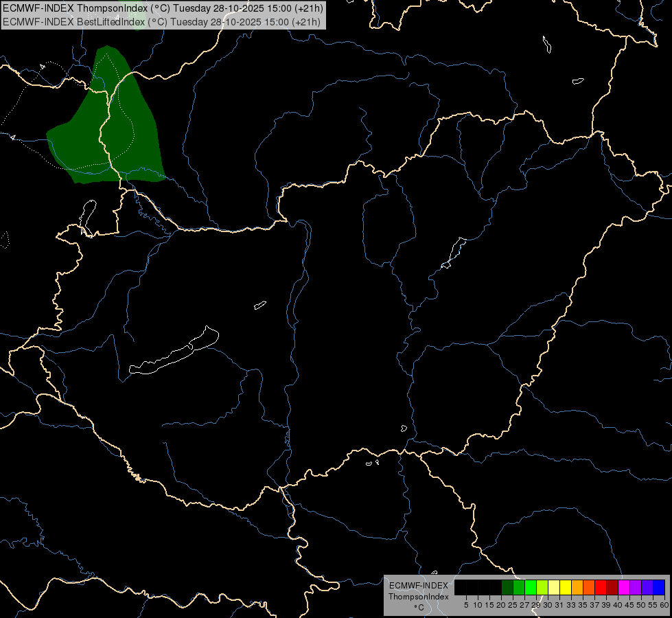The width and height of the screenshot is (672, 618).
Task: Click the legend tick value '30'
Action: click(x=548, y=605)
